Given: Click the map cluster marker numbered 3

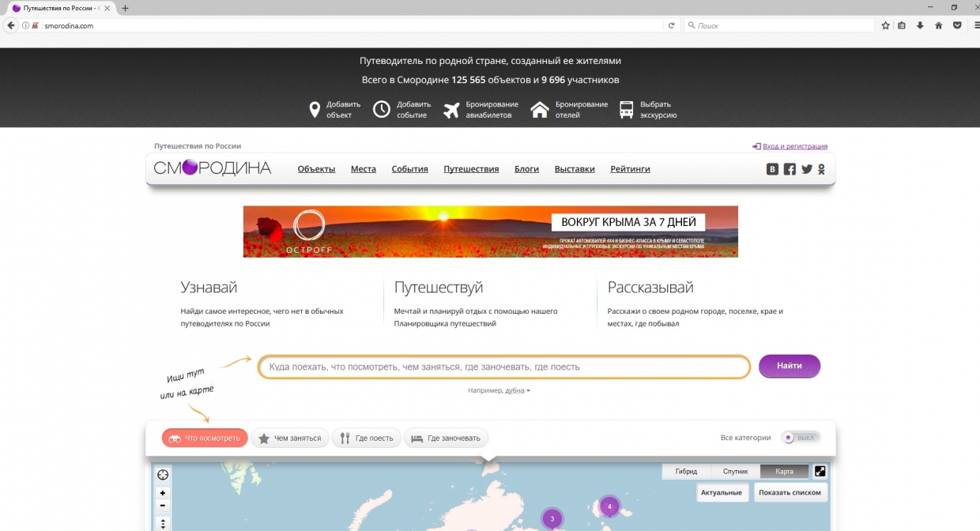Looking at the screenshot, I should click(x=552, y=518).
